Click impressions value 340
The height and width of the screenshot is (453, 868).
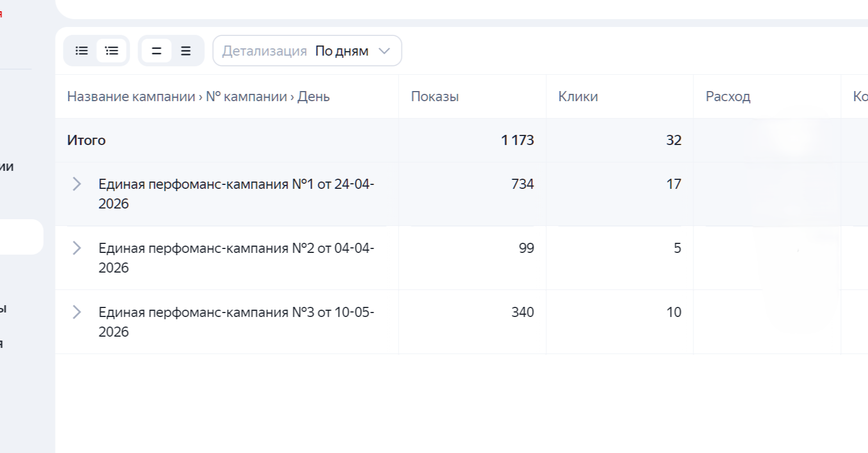(x=522, y=312)
